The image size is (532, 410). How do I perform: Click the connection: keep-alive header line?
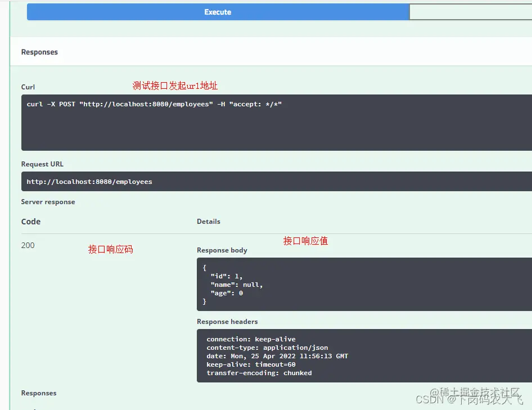click(x=251, y=339)
